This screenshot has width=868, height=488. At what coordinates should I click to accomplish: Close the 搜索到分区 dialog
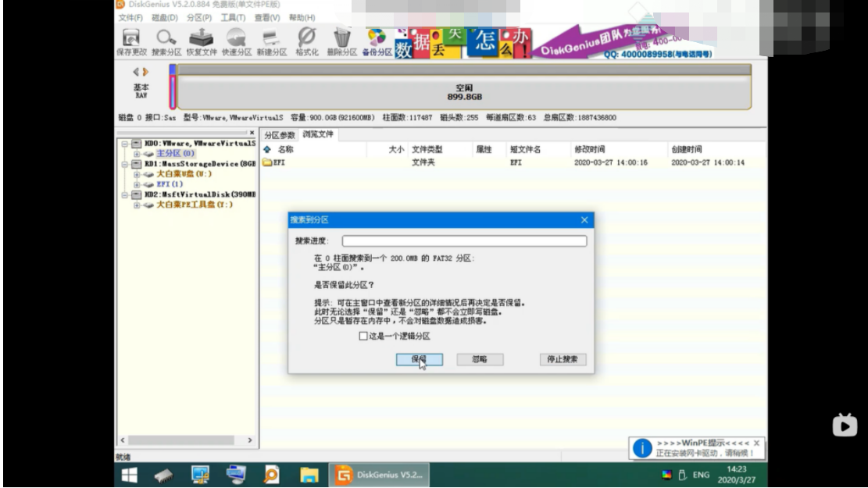584,220
